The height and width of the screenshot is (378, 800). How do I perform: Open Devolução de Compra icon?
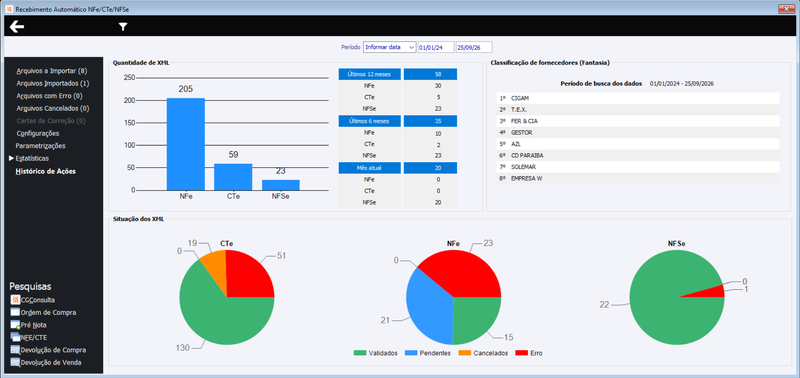(x=15, y=350)
